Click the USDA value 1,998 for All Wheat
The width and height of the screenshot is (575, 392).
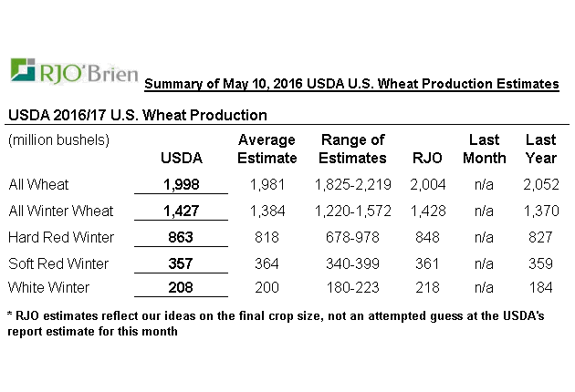pyautogui.click(x=181, y=184)
